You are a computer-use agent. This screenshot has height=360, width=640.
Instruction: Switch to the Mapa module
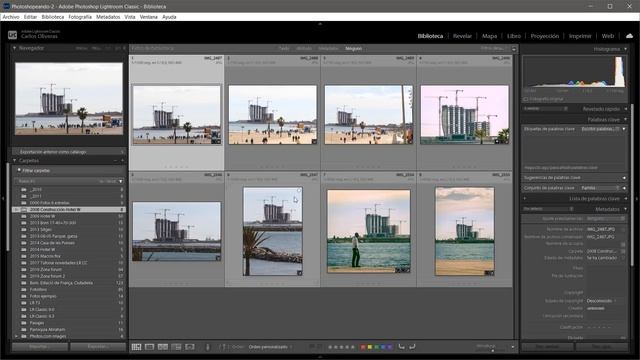click(x=489, y=36)
